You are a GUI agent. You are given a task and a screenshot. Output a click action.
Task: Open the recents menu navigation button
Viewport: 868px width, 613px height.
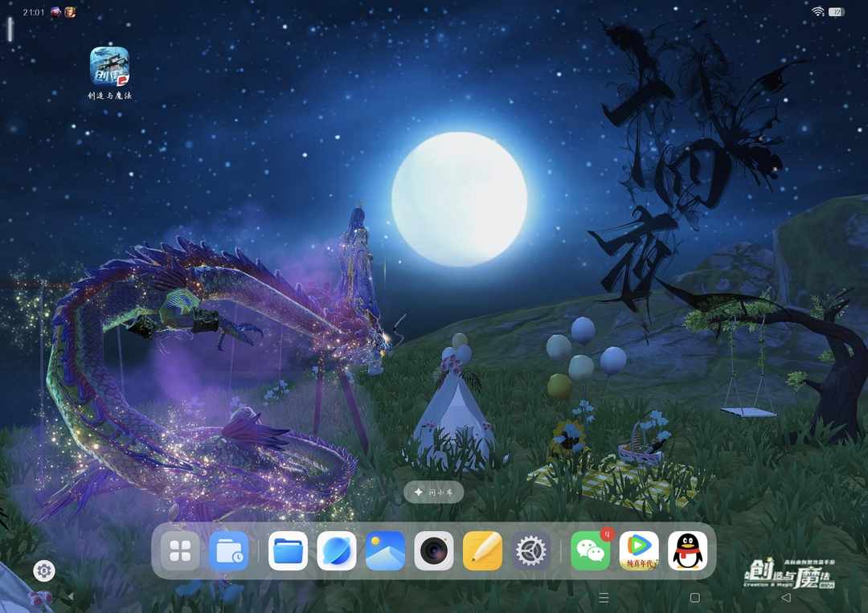(x=604, y=598)
